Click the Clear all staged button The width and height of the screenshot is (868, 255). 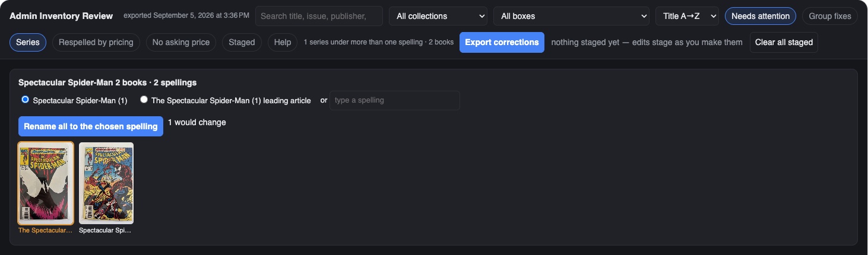[784, 42]
